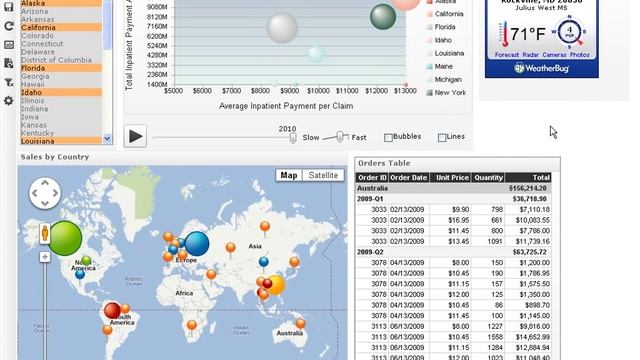The height and width of the screenshot is (360, 640).
Task: Click the 2010 year slider handle
Action: [293, 138]
